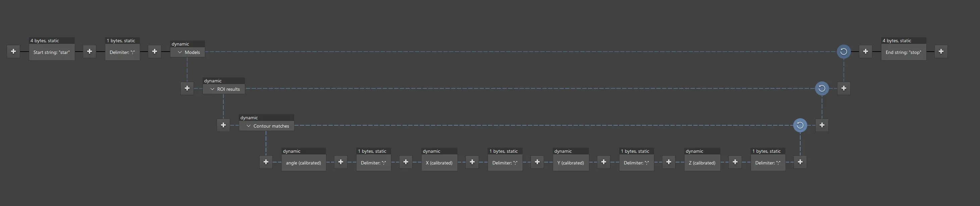
Task: Click plus button left of ROI results
Action: pos(187,88)
